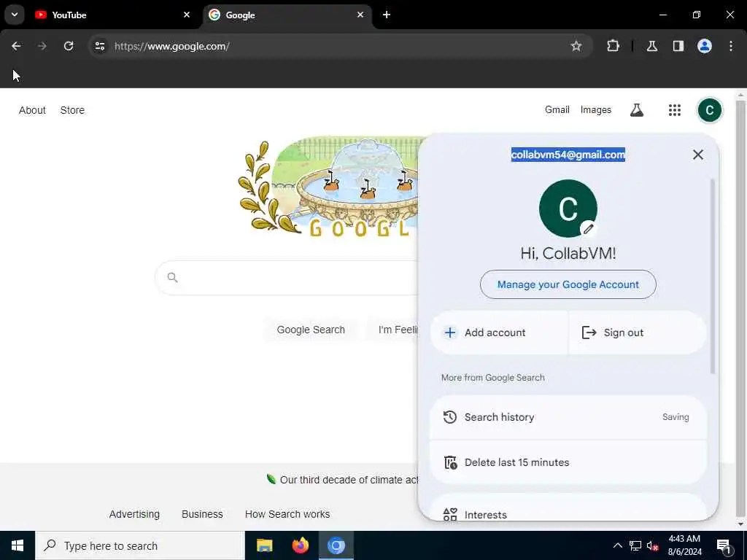The image size is (747, 560).
Task: Open the Advertising footer link
Action: click(x=134, y=514)
